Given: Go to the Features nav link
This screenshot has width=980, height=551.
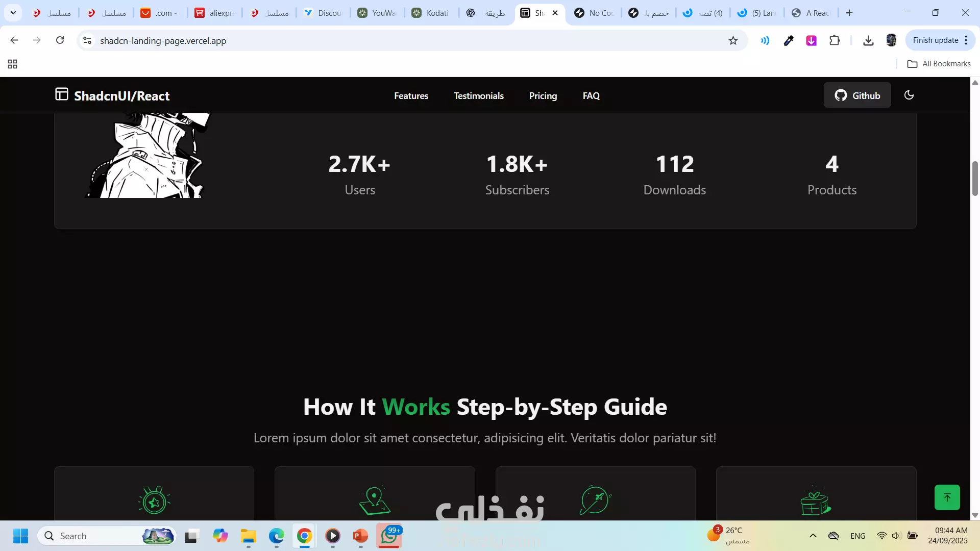Looking at the screenshot, I should point(411,96).
